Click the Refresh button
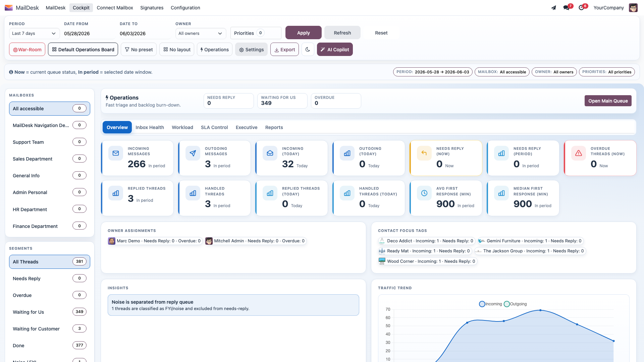Image resolution: width=644 pixels, height=362 pixels. click(x=342, y=33)
